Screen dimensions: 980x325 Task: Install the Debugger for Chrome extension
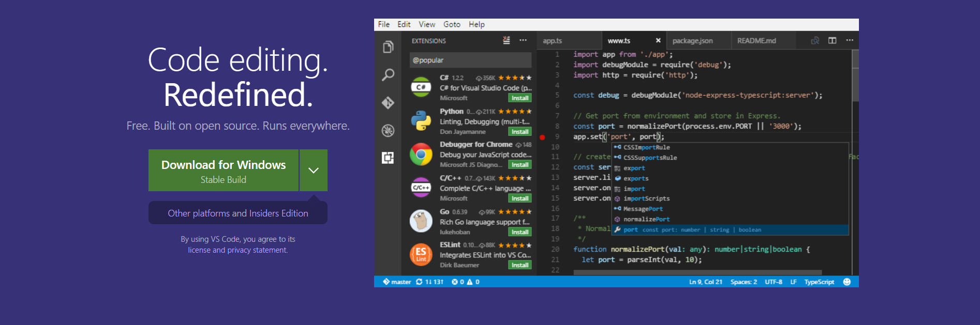pyautogui.click(x=520, y=165)
